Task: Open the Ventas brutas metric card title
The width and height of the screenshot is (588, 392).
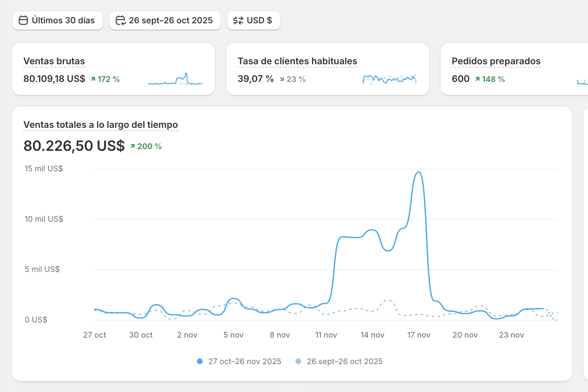Action: [x=54, y=61]
